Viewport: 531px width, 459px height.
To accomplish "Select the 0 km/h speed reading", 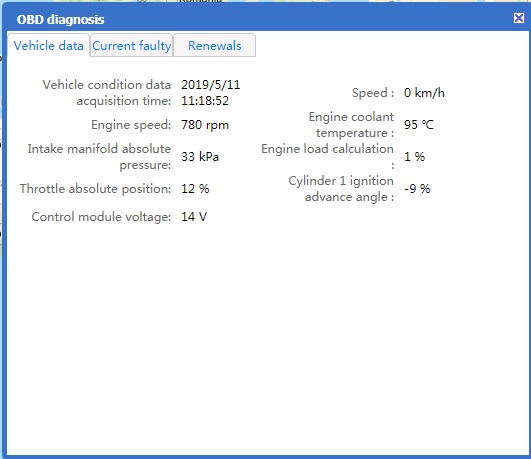I will click(x=424, y=92).
